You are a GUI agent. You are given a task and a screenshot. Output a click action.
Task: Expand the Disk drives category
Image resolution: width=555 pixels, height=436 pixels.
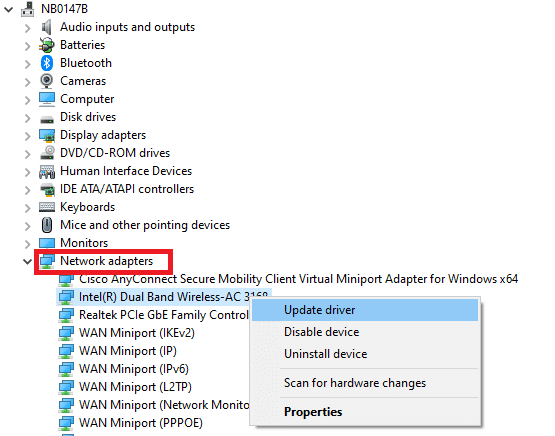(x=28, y=118)
